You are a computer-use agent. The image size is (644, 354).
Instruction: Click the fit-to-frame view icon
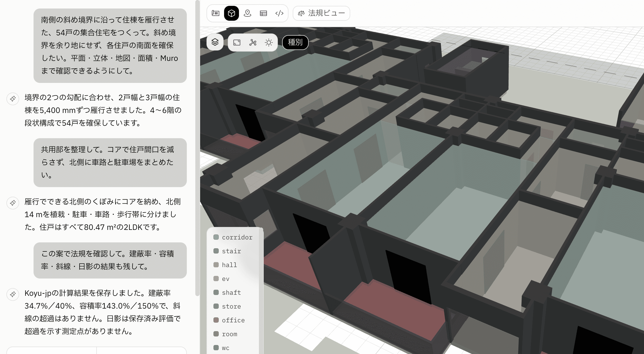237,43
